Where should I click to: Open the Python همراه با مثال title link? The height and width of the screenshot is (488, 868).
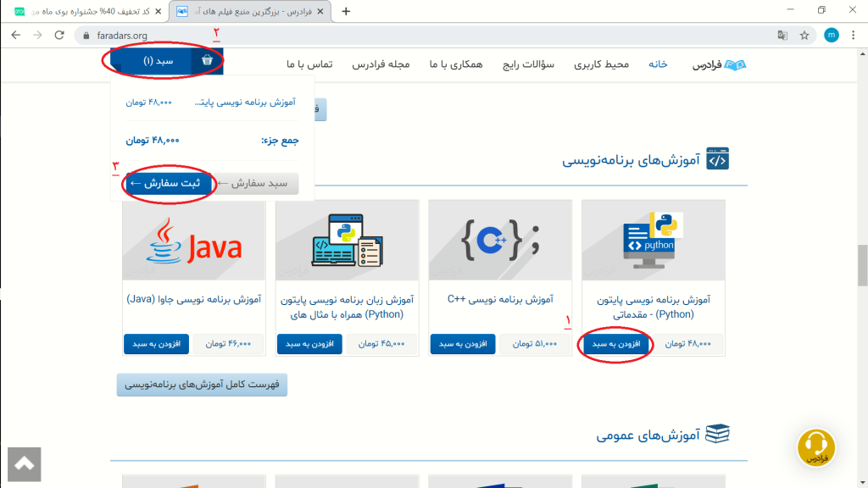click(x=347, y=307)
